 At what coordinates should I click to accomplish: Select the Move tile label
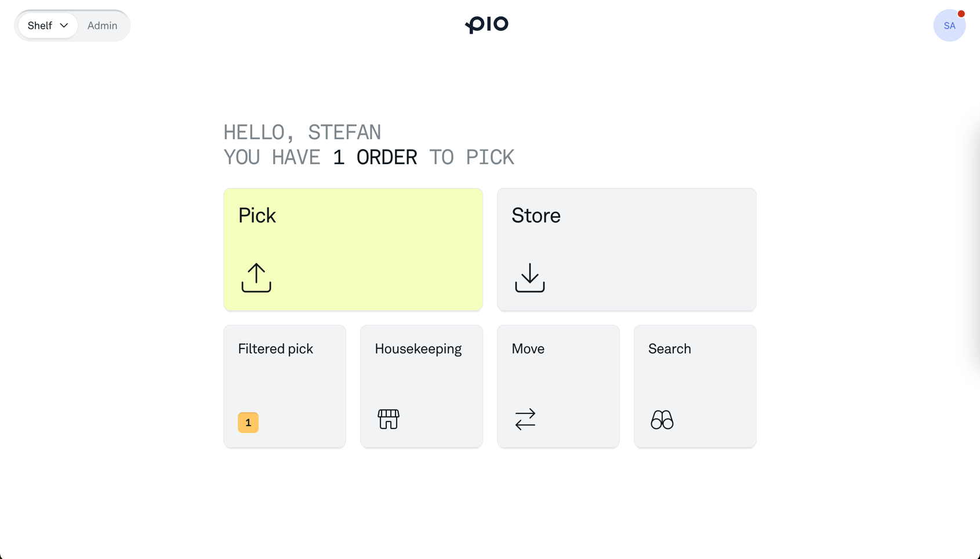tap(528, 349)
